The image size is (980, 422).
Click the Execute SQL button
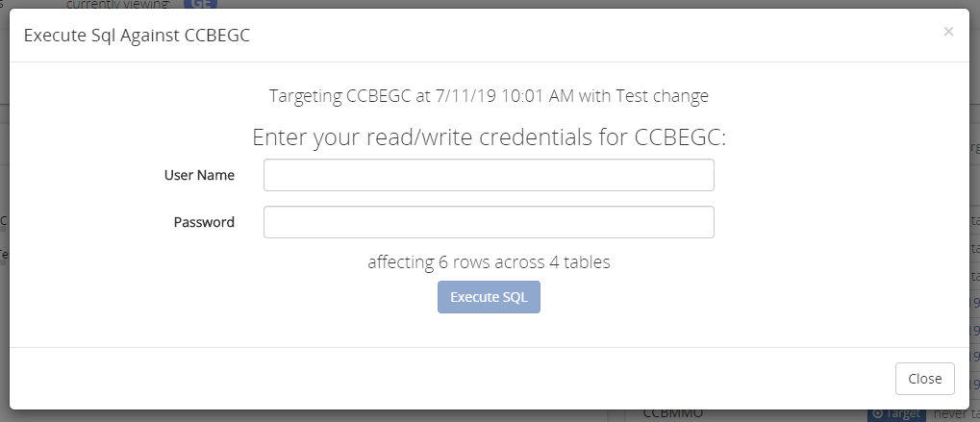point(489,297)
